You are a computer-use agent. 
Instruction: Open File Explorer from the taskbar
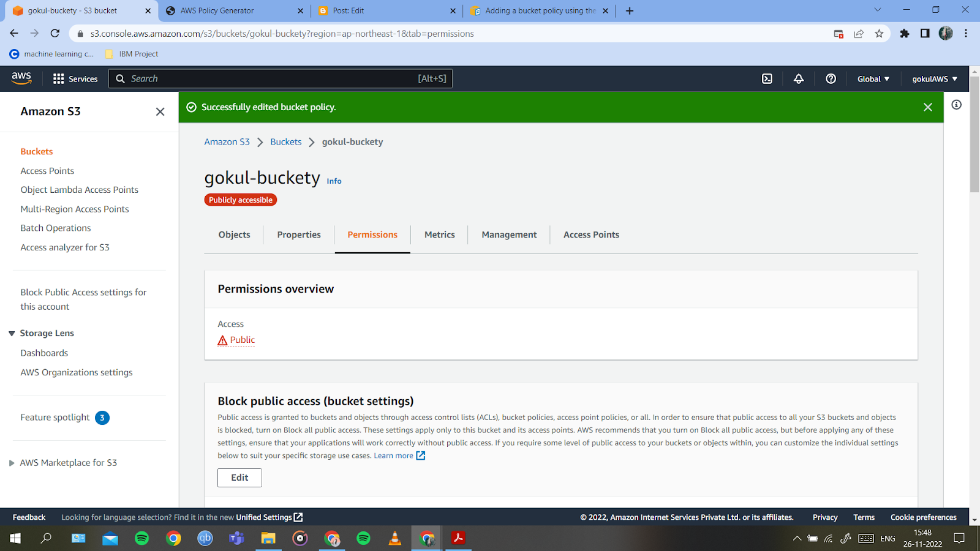(268, 538)
